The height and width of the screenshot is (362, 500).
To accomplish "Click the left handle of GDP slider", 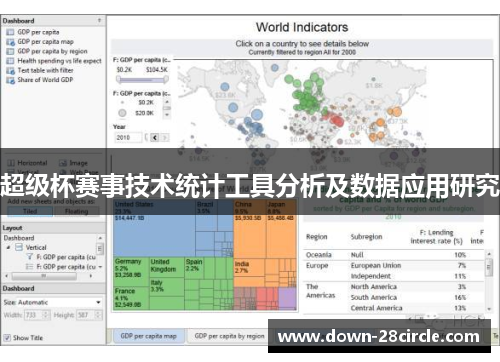I will (x=118, y=79).
